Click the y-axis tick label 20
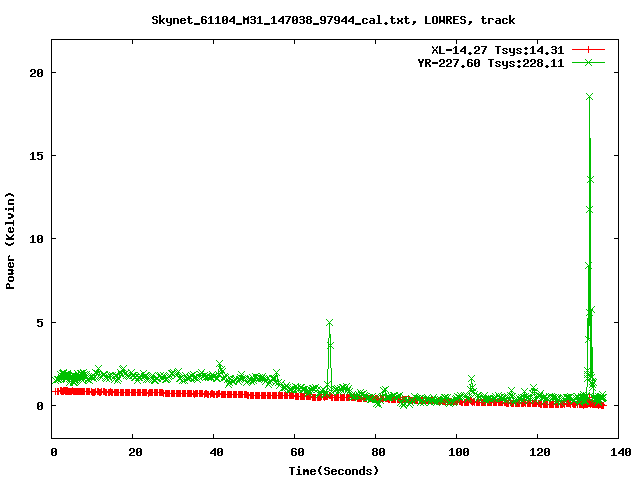Viewport: 640px width, 480px height. (36, 73)
